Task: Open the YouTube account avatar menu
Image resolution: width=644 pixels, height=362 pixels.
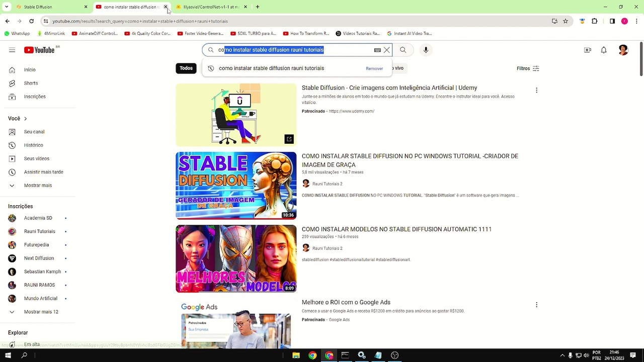Action: point(623,50)
